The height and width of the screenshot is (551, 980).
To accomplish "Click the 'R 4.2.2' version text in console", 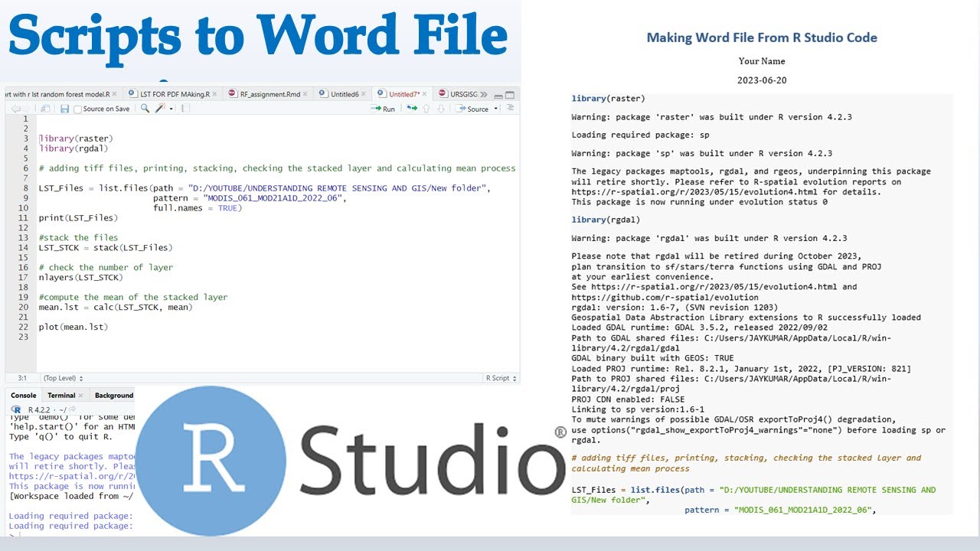I will click(x=38, y=409).
